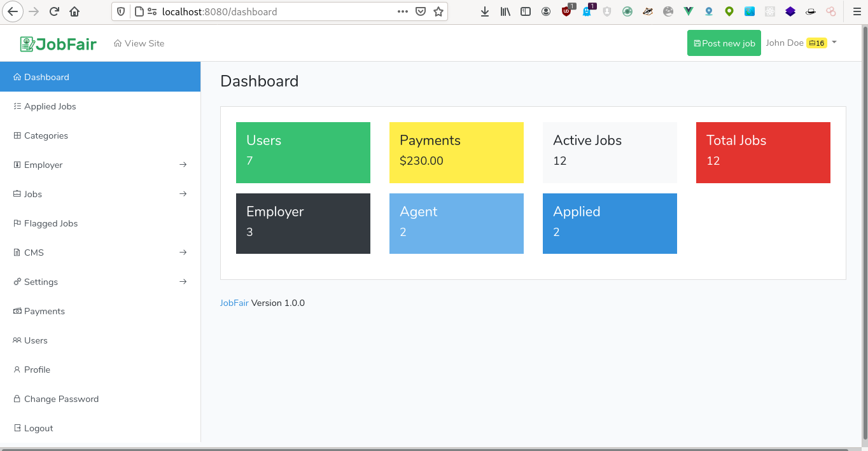The height and width of the screenshot is (451, 868).
Task: Click the Version 1.0.0 footer text
Action: coord(278,303)
